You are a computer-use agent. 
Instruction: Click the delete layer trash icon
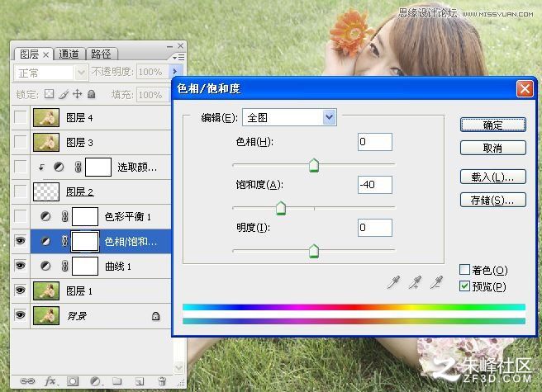pyautogui.click(x=162, y=381)
